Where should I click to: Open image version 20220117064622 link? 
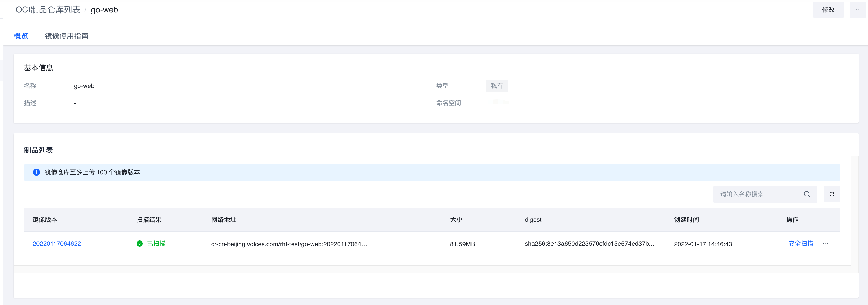point(57,244)
